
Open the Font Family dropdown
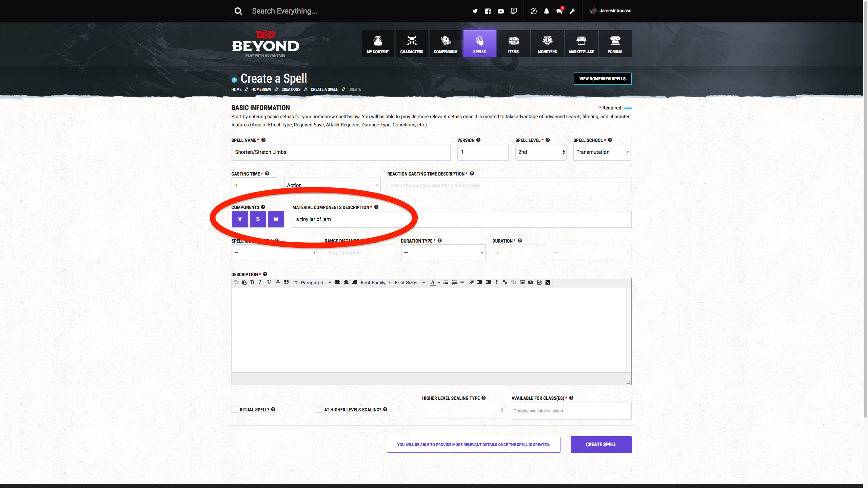[376, 283]
